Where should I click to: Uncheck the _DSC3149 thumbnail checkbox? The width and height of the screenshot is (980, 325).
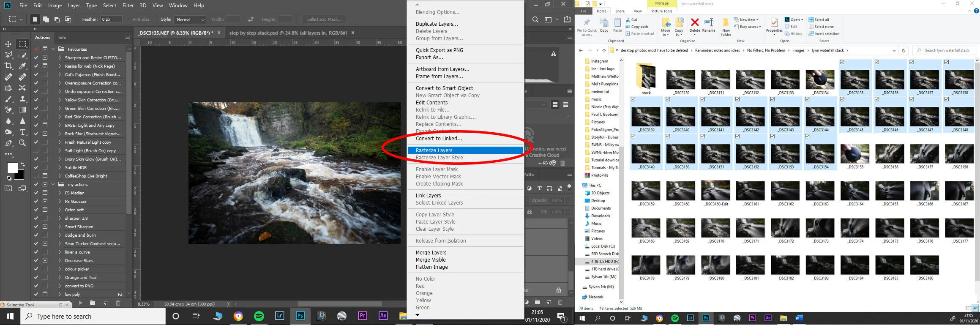pyautogui.click(x=633, y=137)
